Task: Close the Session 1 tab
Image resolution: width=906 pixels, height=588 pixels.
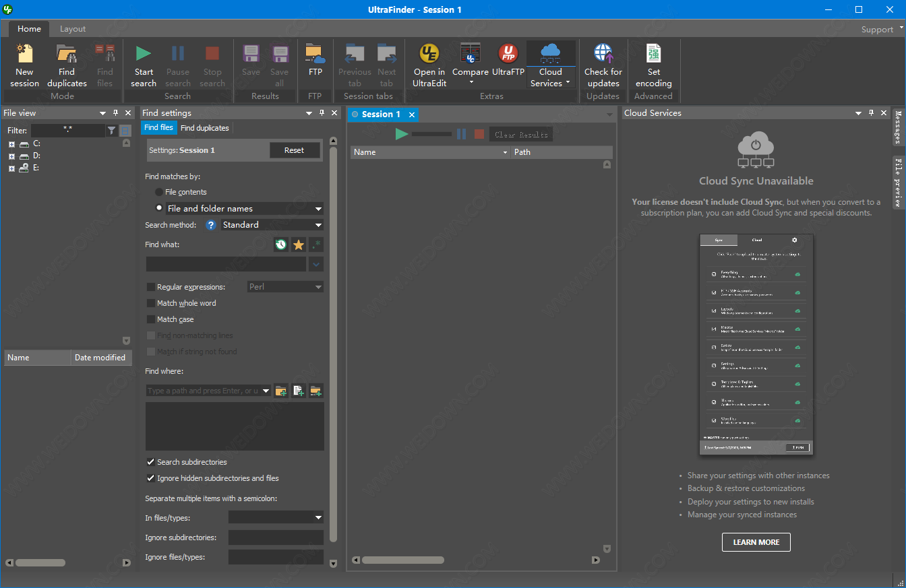Action: 412,115
